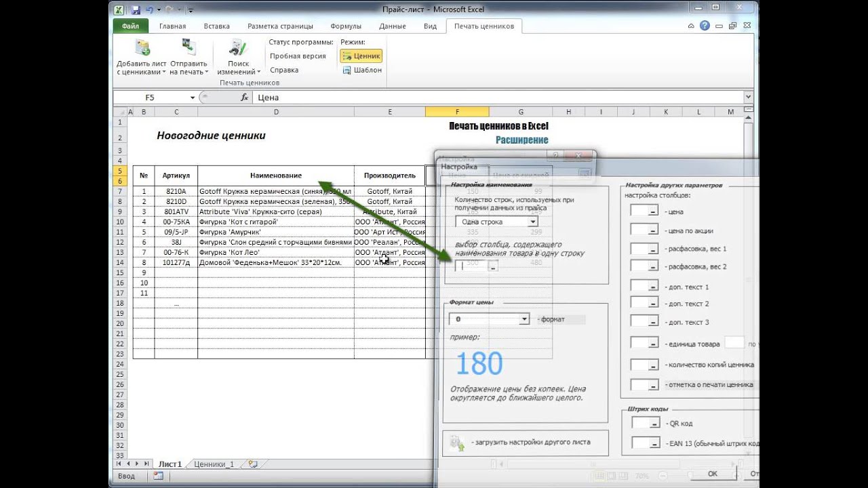Expand 'Поиск изменений' dropdown arrow
868x488 pixels.
point(258,72)
